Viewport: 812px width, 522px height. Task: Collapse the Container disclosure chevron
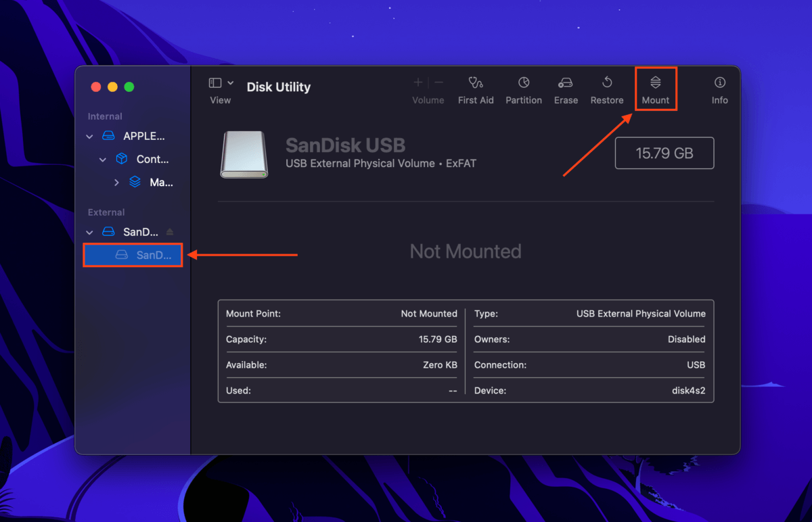click(x=103, y=160)
